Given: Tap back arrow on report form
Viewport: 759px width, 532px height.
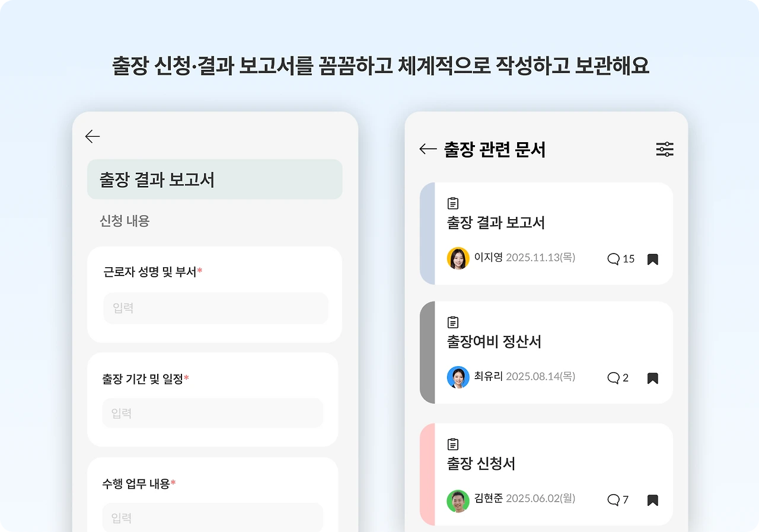Looking at the screenshot, I should (x=92, y=136).
